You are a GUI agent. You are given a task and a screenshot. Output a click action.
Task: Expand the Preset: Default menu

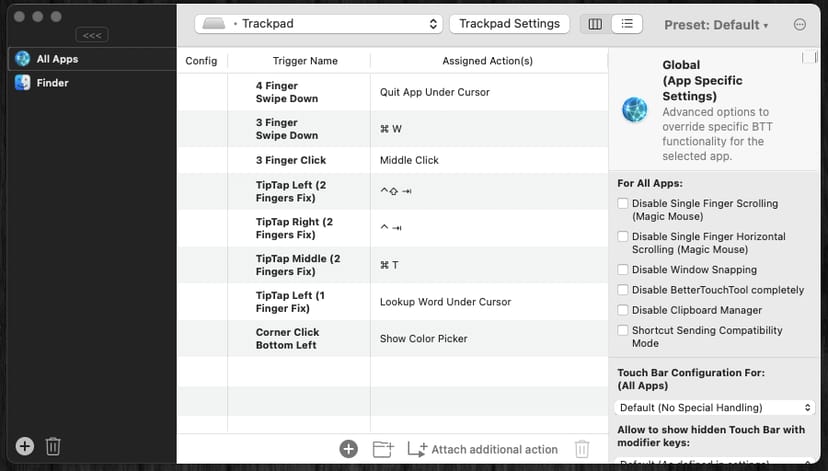[x=716, y=25]
